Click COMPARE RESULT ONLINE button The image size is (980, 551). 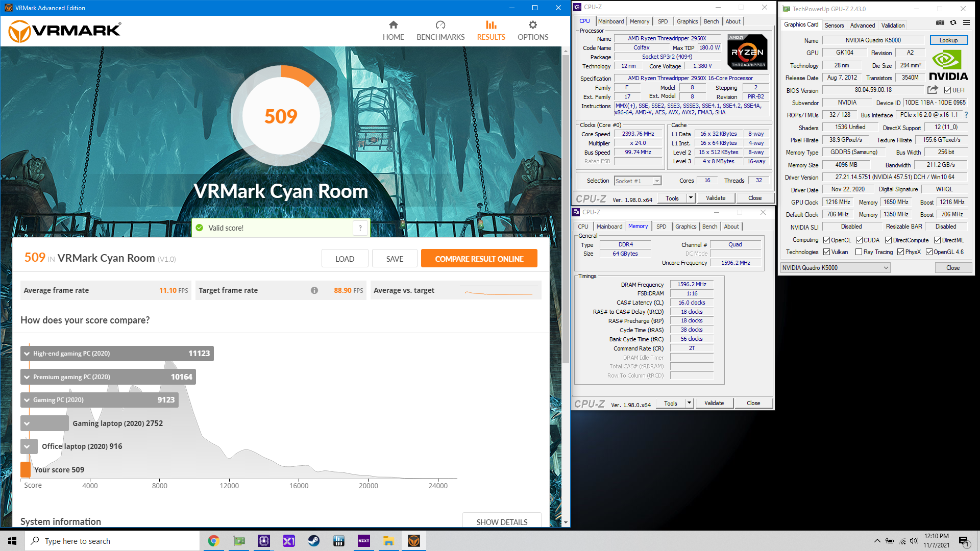point(479,259)
